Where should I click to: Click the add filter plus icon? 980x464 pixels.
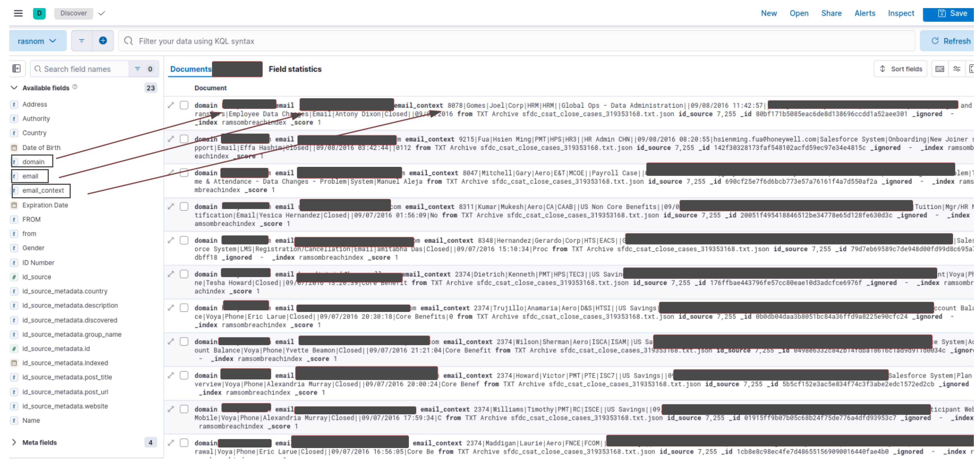tap(103, 41)
